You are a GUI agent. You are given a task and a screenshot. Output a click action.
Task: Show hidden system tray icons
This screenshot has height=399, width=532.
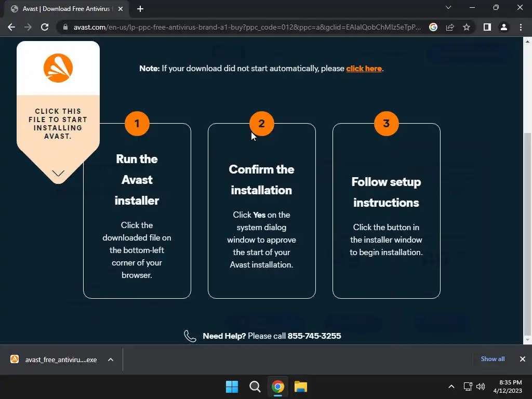(451, 387)
